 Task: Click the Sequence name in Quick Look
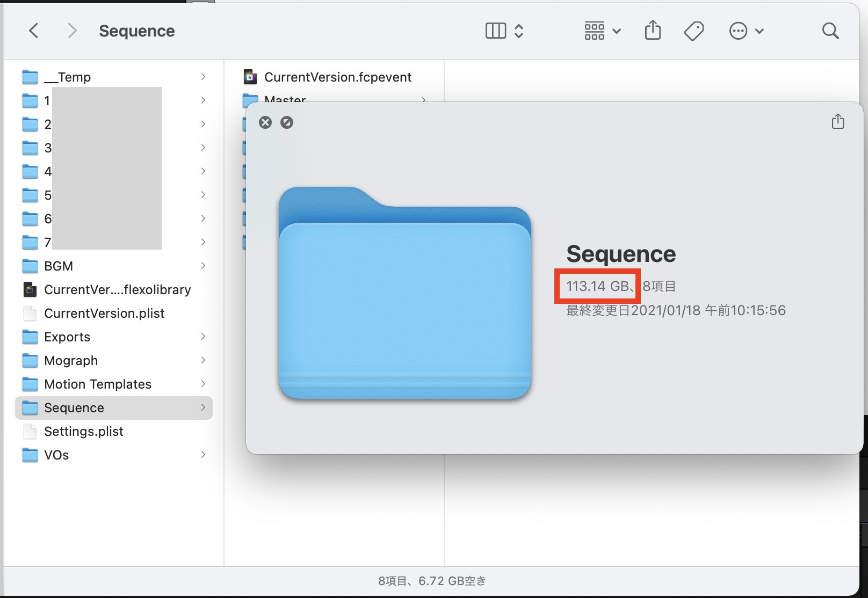[621, 254]
